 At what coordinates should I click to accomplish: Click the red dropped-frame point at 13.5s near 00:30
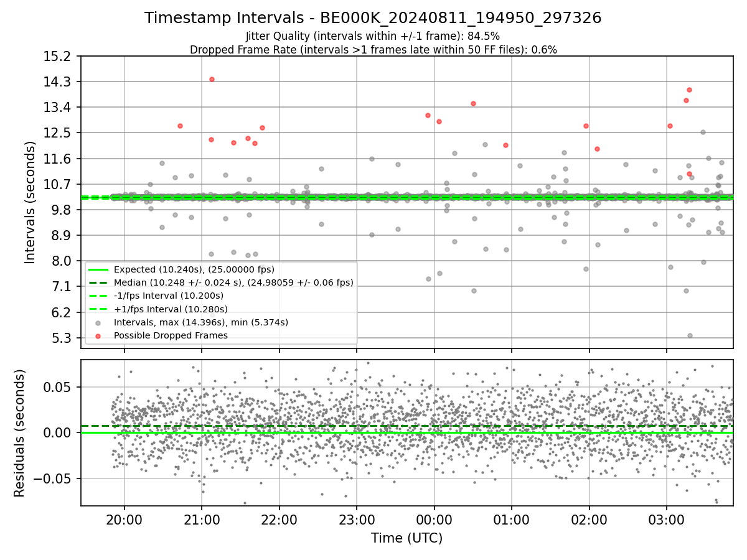click(473, 103)
